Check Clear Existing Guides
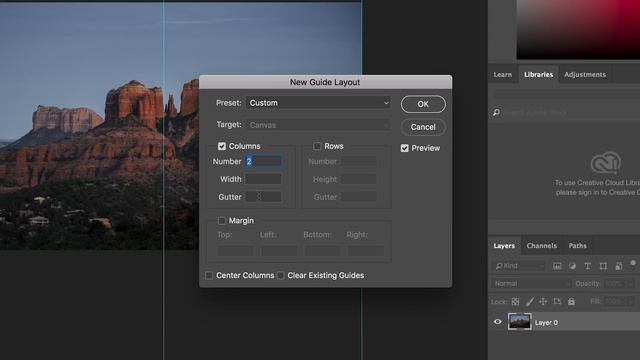The height and width of the screenshot is (360, 640). [x=280, y=276]
